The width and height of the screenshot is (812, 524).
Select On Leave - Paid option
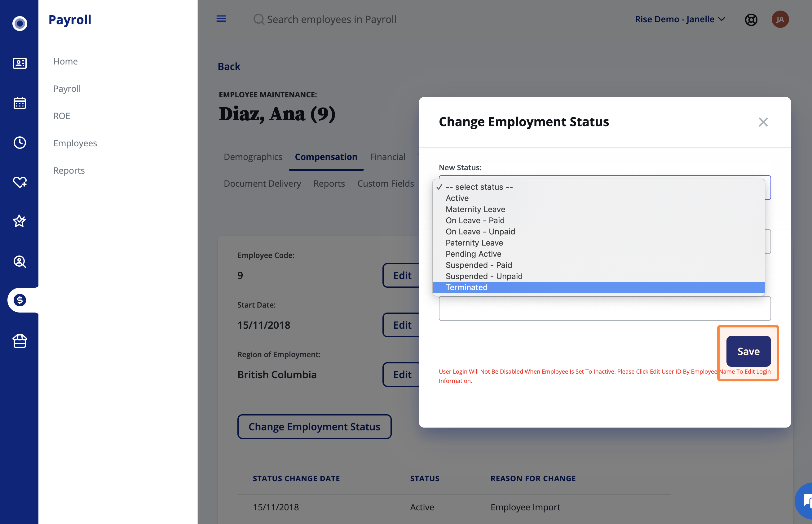click(598, 220)
